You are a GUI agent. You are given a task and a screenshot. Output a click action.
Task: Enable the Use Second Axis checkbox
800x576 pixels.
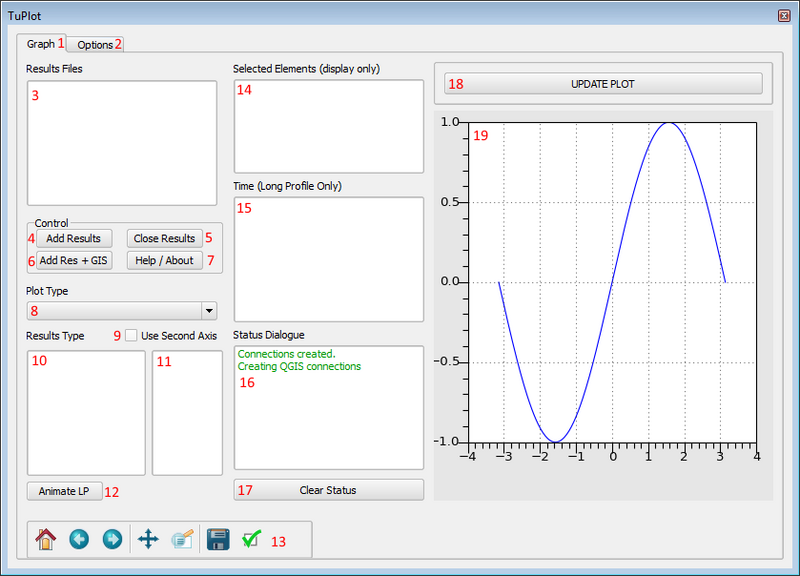tap(131, 336)
